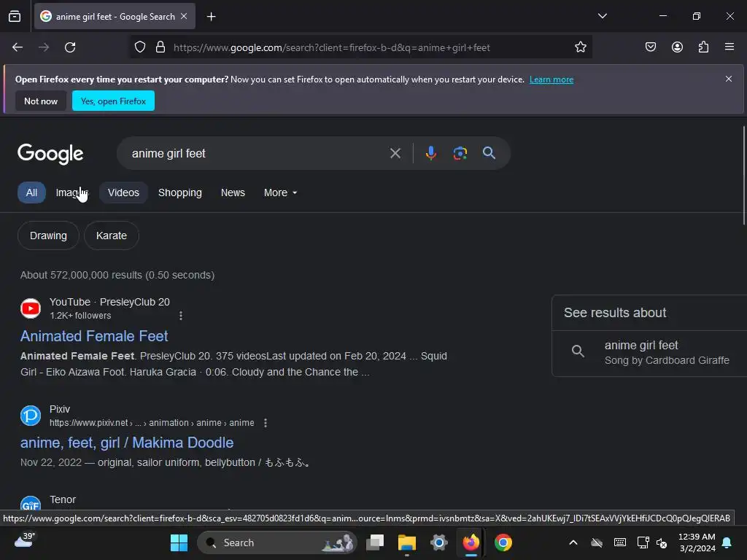Image resolution: width=747 pixels, height=560 pixels.
Task: Clear the search query with X
Action: coord(395,153)
